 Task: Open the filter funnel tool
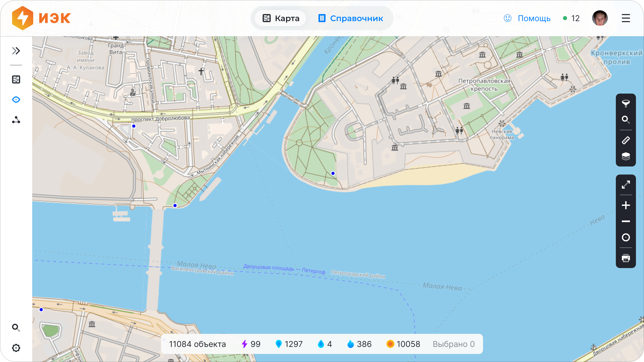[x=626, y=103]
